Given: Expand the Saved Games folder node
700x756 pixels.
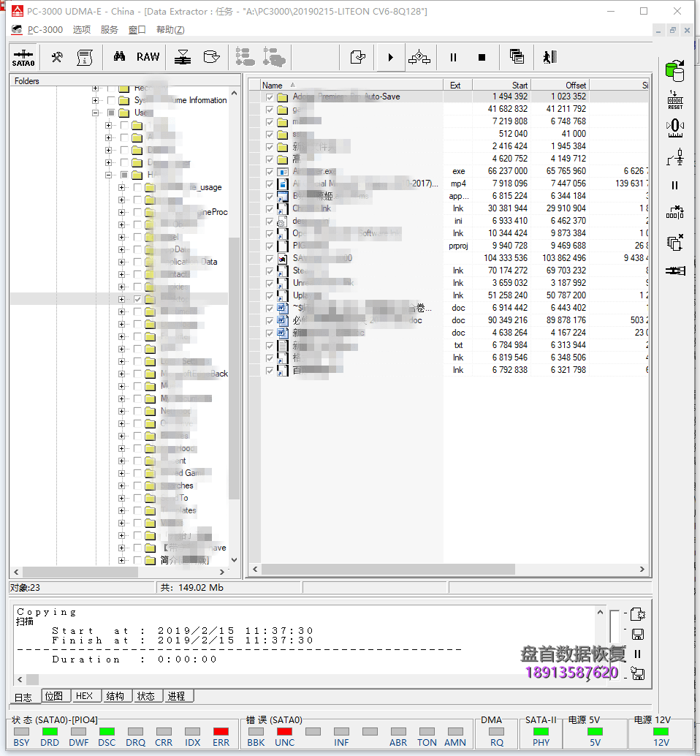Looking at the screenshot, I should [121, 474].
